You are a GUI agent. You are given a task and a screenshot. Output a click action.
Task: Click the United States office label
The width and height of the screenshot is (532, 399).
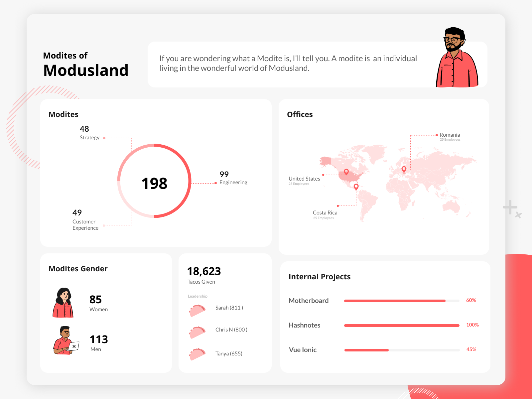304,181
